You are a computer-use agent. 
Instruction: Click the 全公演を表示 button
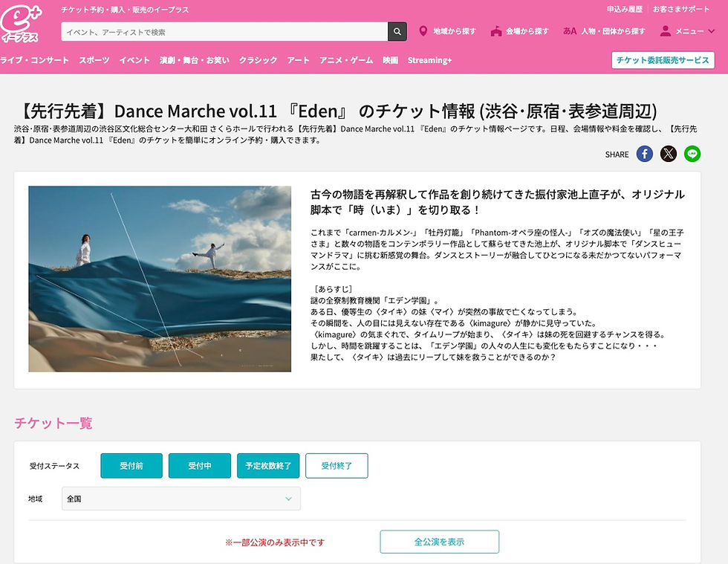439,542
